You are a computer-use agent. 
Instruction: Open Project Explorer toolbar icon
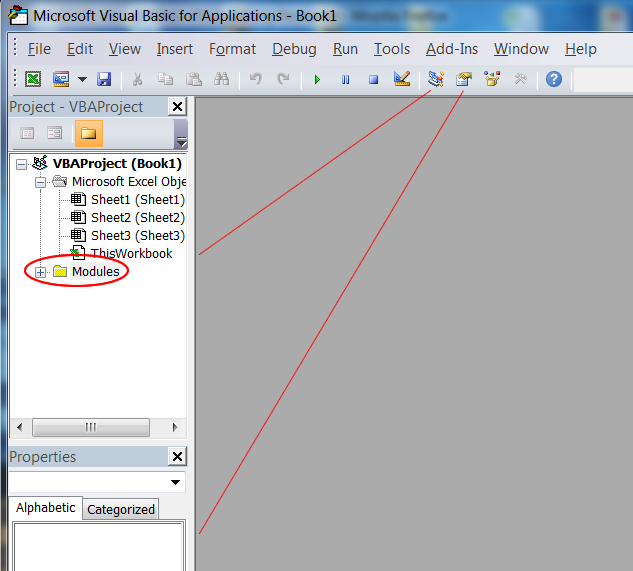tap(436, 79)
